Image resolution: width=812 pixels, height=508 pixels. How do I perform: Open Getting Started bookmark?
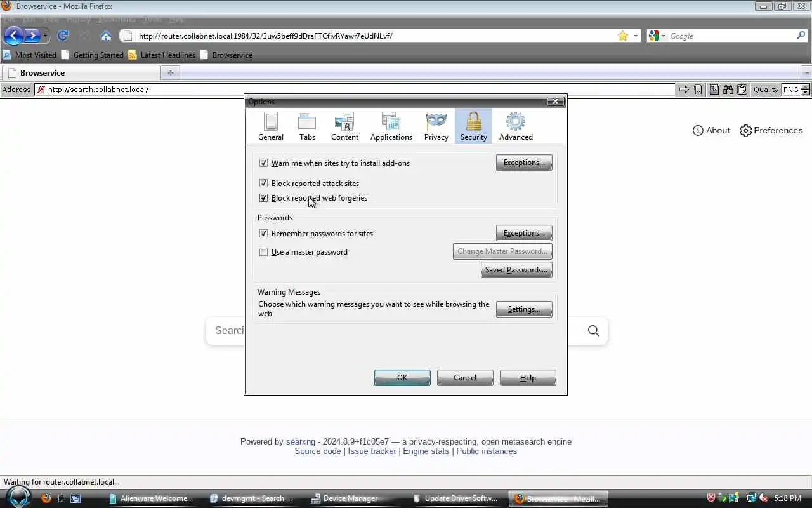(92, 55)
